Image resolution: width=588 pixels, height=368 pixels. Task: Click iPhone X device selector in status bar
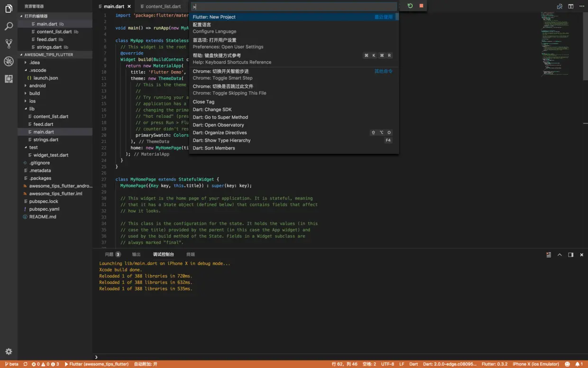click(535, 364)
